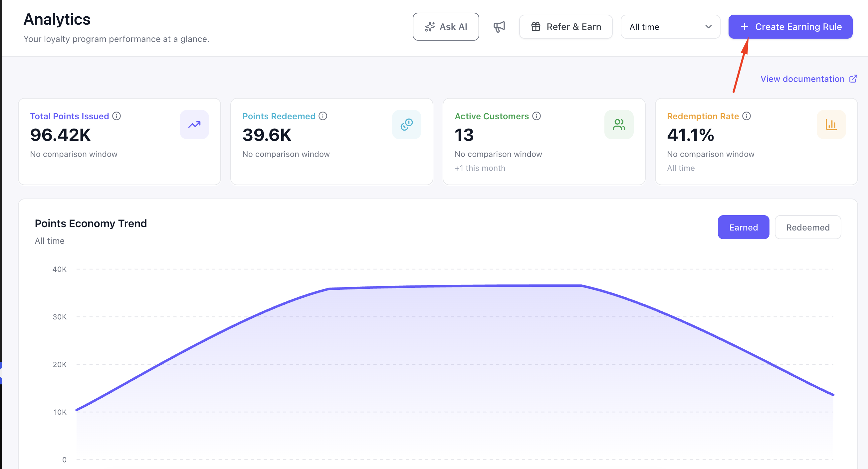Click the info icon beside Redemption Rate

tap(747, 116)
